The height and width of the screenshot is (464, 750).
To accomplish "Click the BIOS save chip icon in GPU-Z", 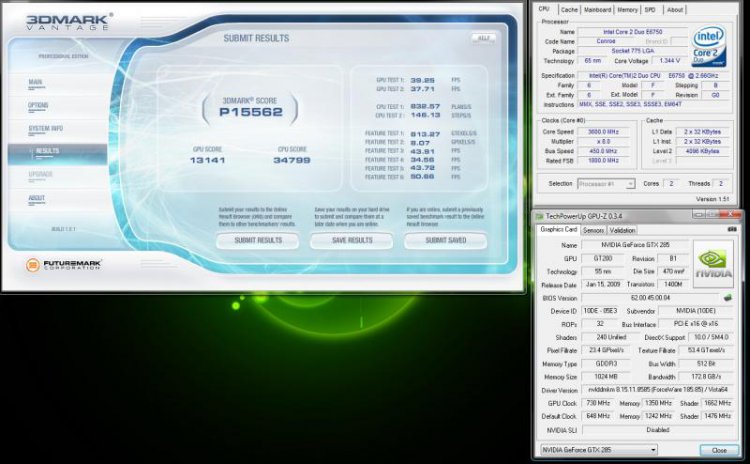I will [x=728, y=298].
